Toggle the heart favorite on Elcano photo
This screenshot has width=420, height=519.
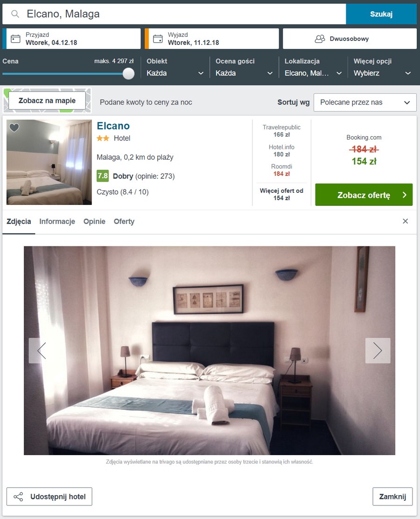tap(14, 127)
